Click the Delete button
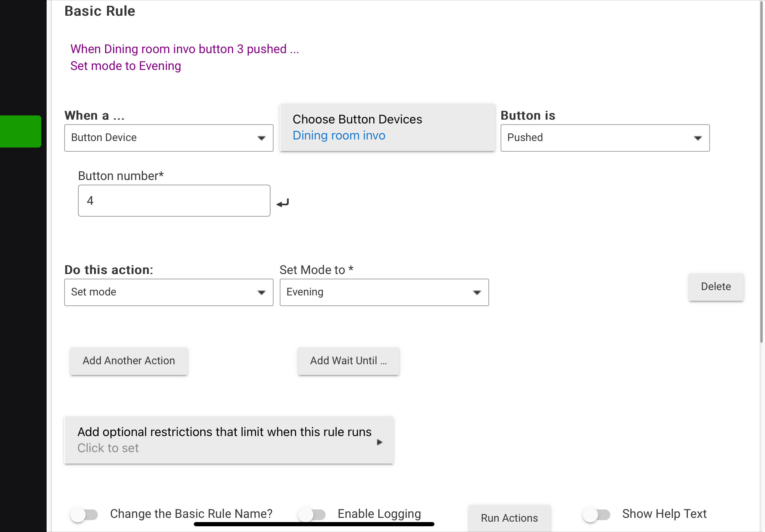The height and width of the screenshot is (532, 765). pos(716,287)
